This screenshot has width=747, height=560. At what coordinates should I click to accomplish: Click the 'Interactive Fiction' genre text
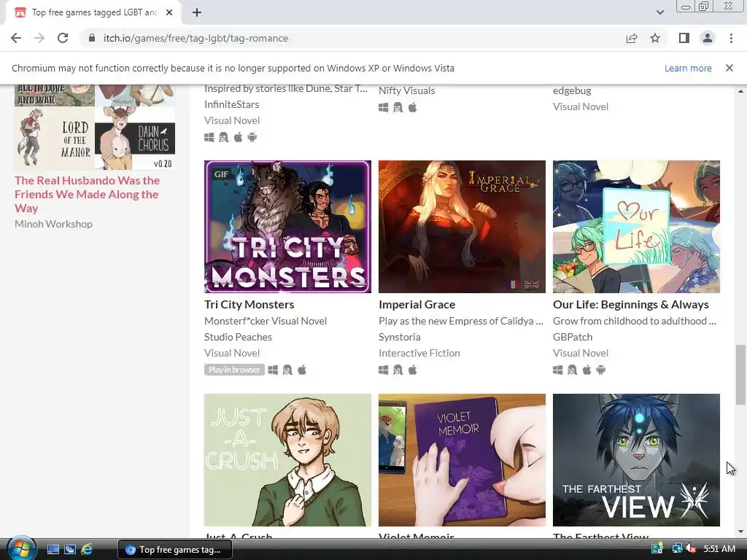click(419, 353)
